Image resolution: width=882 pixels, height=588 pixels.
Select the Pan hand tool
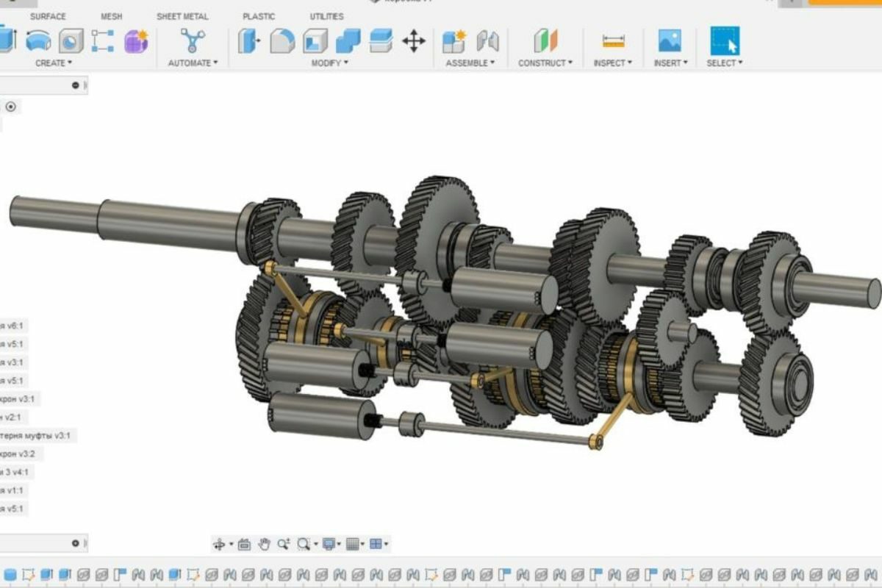(264, 545)
